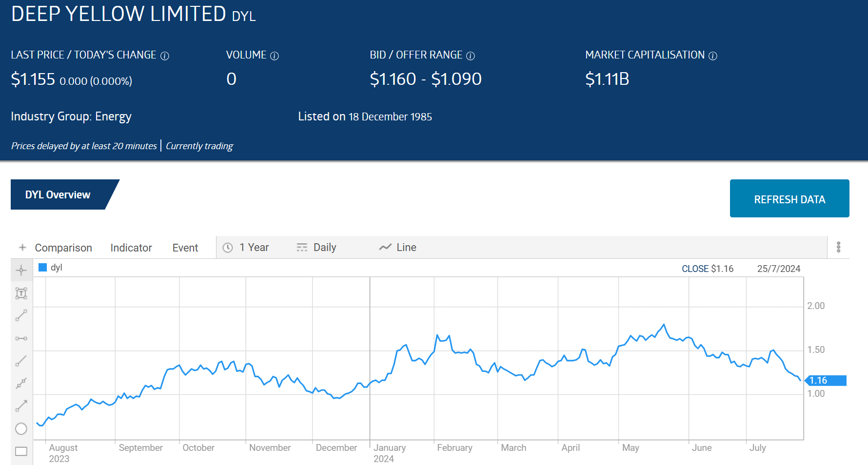
Task: Click the Prices delayed by 20 minutes note
Action: tap(84, 146)
